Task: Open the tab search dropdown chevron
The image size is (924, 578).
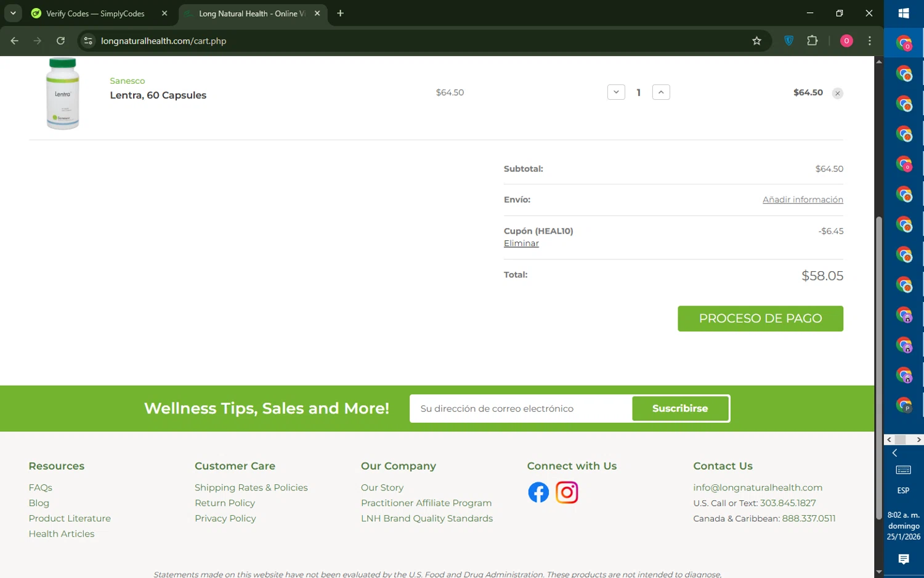Action: pyautogui.click(x=13, y=13)
